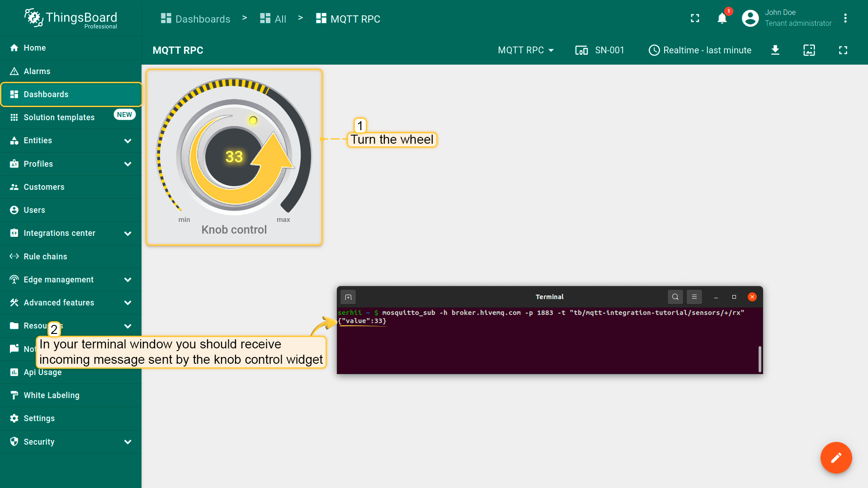Click the export dashboard download icon
868x488 pixels.
pos(775,50)
